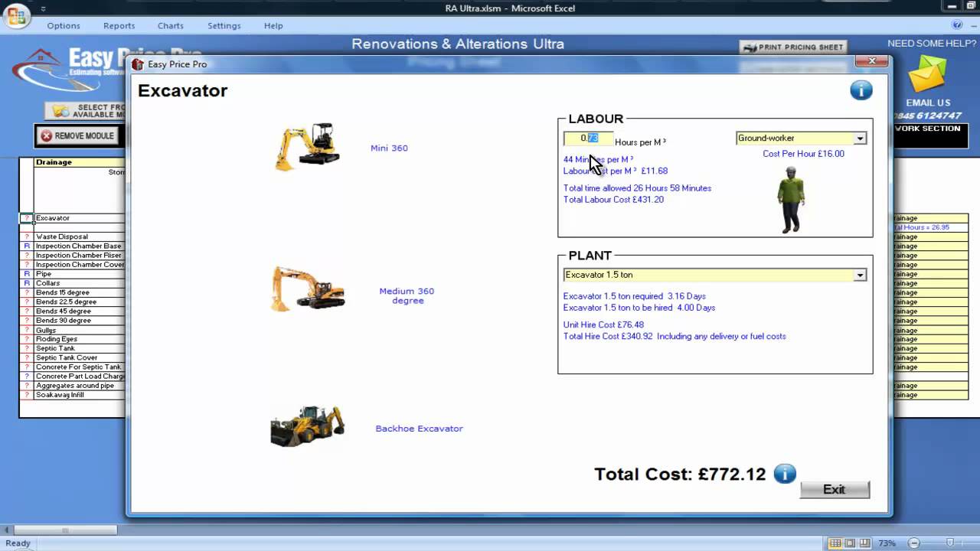
Task: Select the Mini 360 label
Action: tap(389, 148)
